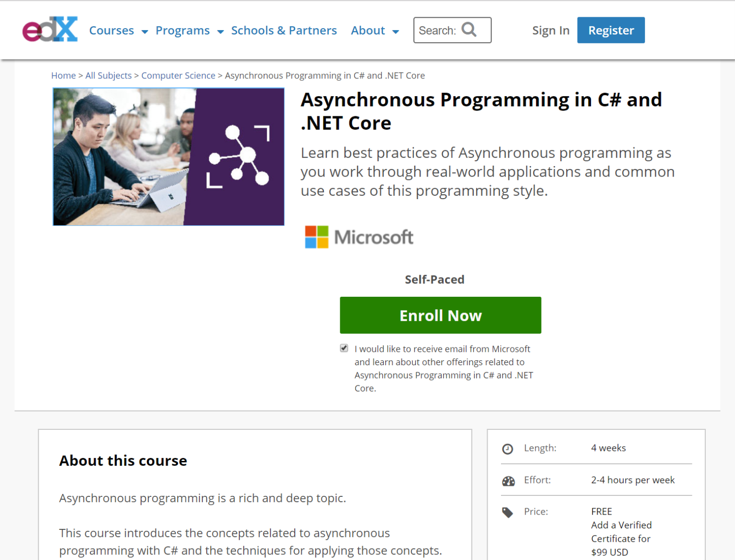
Task: Click the search magnifier icon
Action: pos(469,30)
